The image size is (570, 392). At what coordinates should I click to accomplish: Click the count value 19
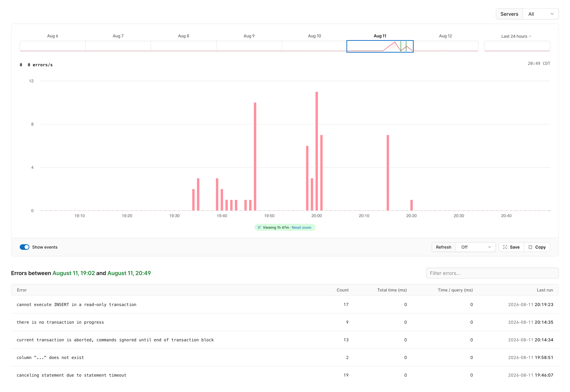click(x=346, y=375)
